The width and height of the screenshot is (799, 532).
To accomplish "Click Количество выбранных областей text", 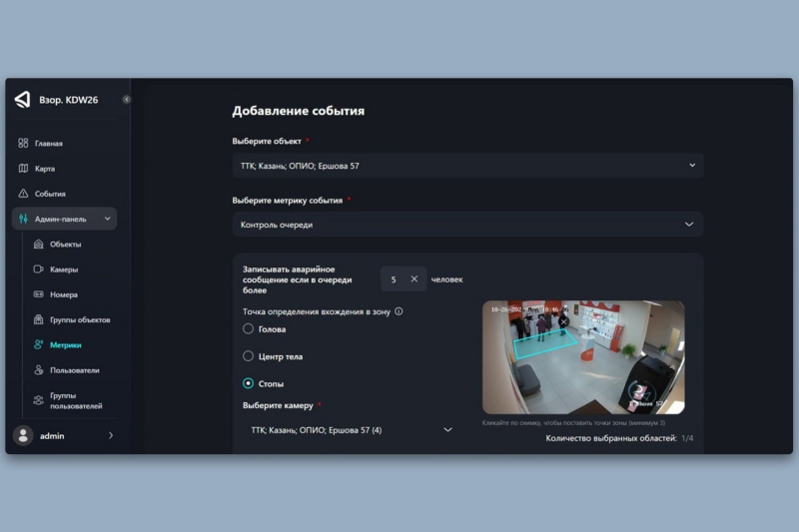I will pos(611,438).
